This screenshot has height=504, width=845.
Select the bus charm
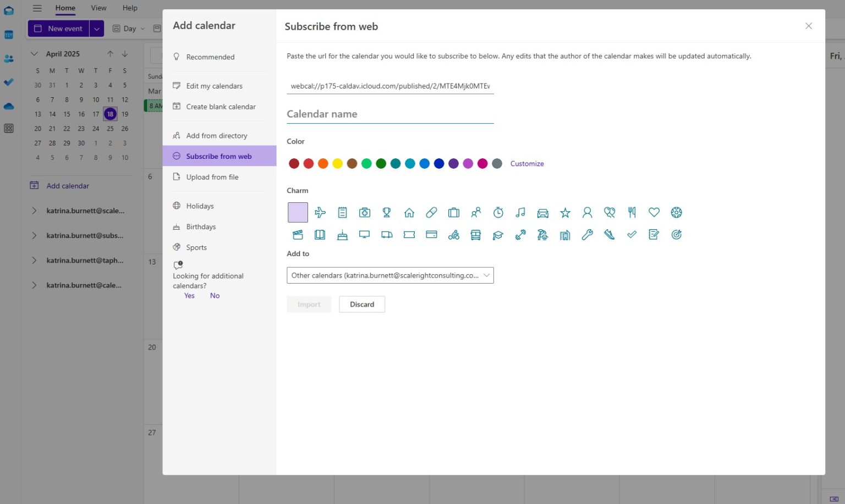(476, 235)
